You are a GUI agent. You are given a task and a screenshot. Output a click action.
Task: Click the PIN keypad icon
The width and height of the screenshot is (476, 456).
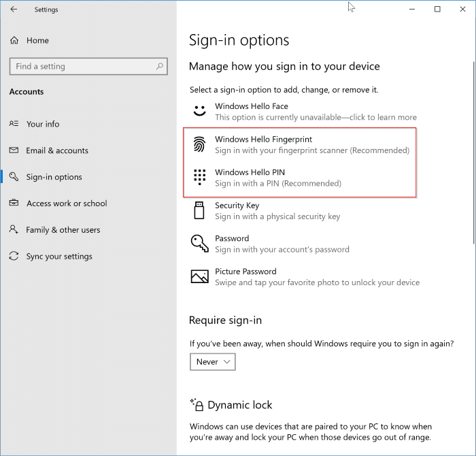[199, 177]
